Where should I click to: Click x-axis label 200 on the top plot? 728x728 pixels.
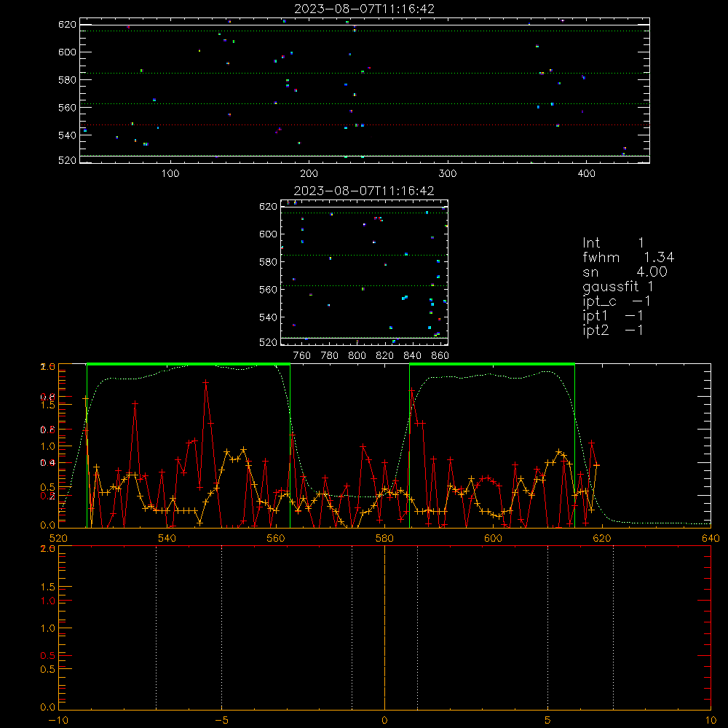tap(309, 174)
